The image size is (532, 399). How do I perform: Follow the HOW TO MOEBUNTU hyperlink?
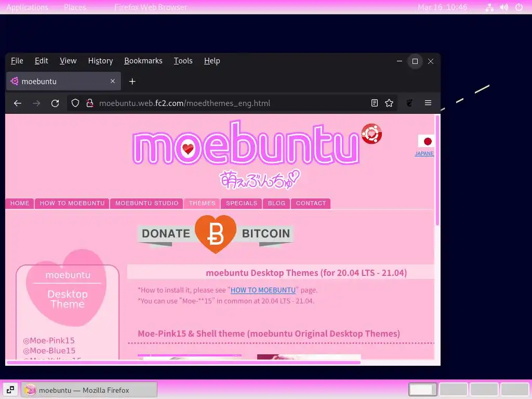pos(263,290)
